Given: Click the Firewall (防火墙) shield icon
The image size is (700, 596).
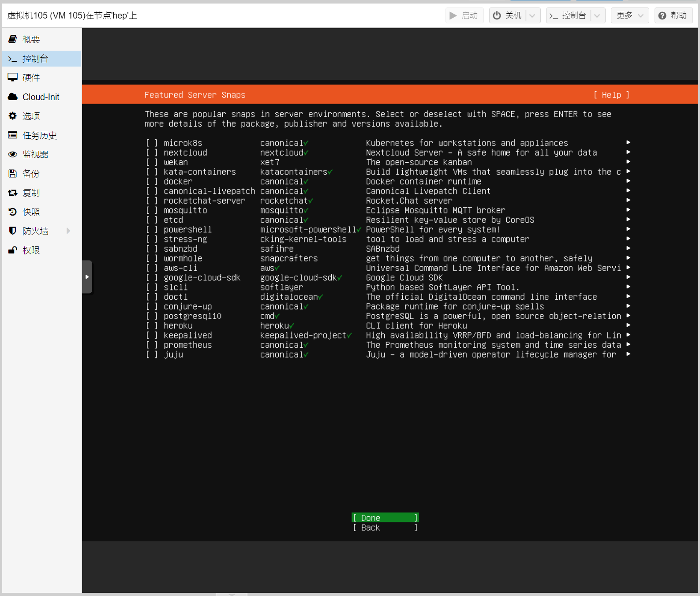Looking at the screenshot, I should click(13, 231).
